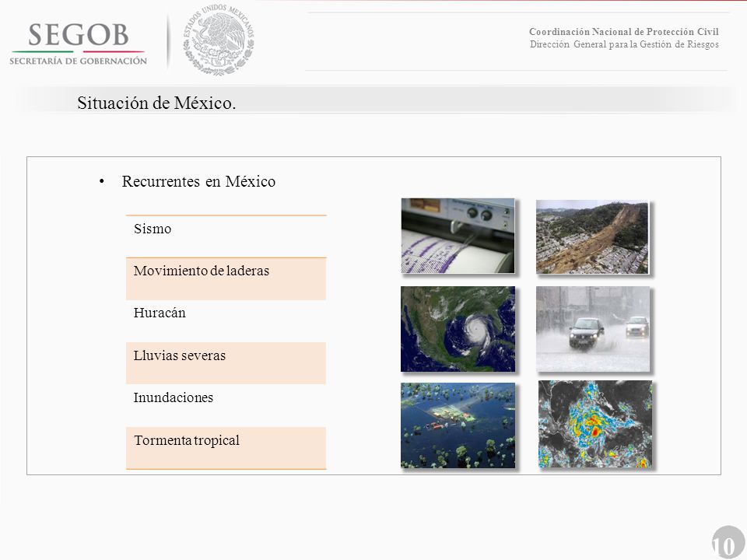Click the "Huracán" table row
The image size is (747, 560).
coord(226,321)
